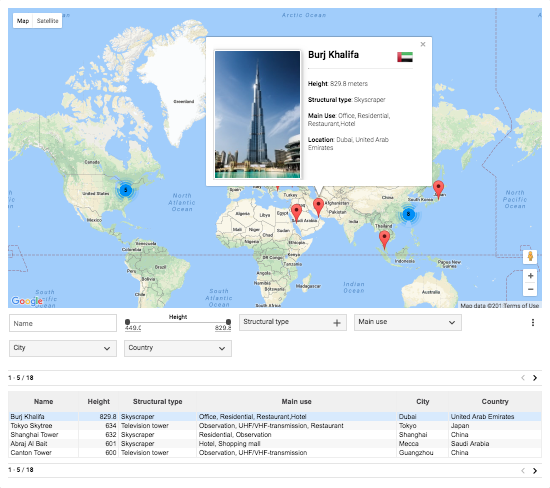
Task: Open the City dropdown
Action: 63,348
